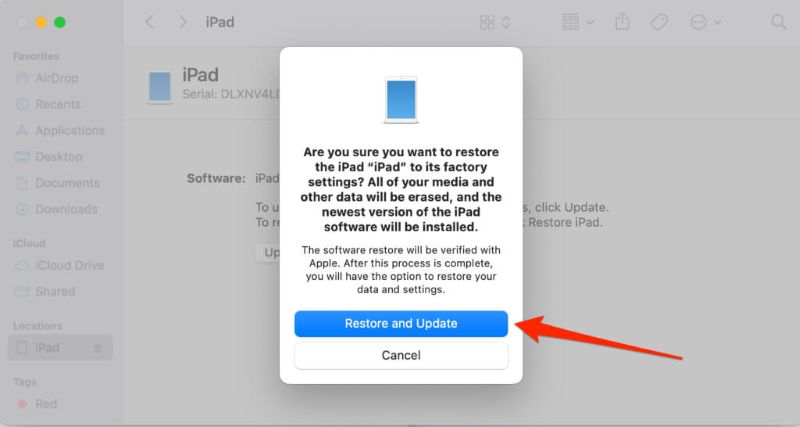
Task: Click the Finder search magnifier icon
Action: pos(778,22)
